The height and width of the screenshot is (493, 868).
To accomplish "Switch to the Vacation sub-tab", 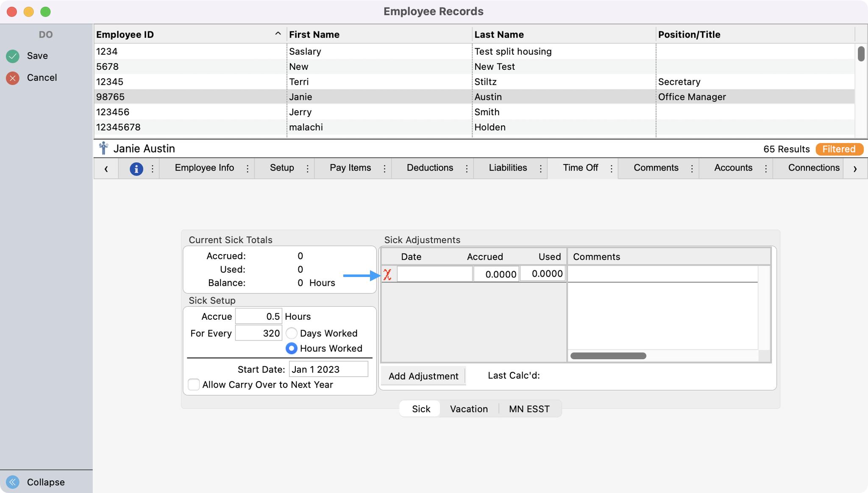I will tap(469, 409).
